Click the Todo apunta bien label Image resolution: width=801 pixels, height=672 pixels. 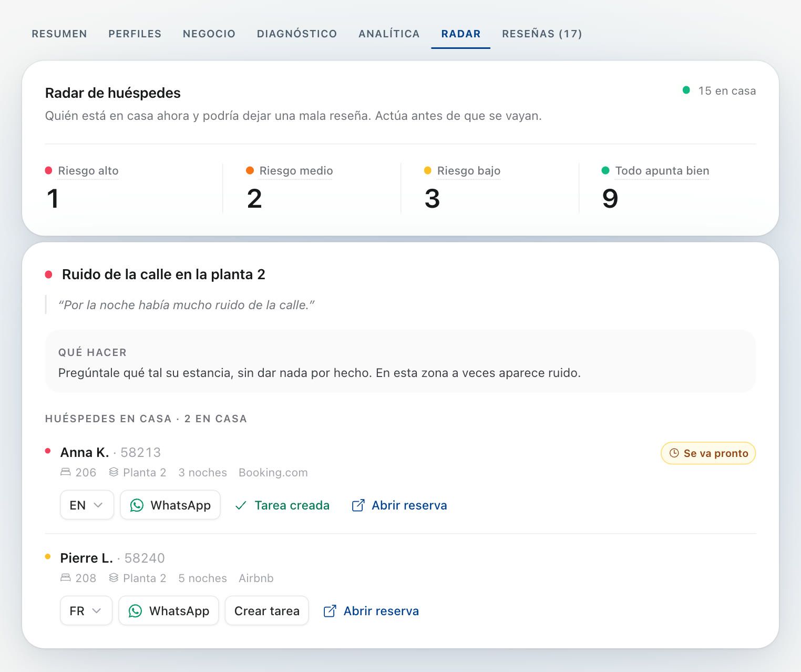coord(662,171)
